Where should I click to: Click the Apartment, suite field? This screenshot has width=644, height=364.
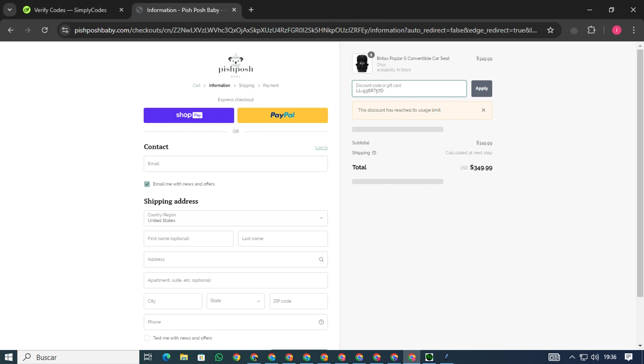tap(236, 280)
